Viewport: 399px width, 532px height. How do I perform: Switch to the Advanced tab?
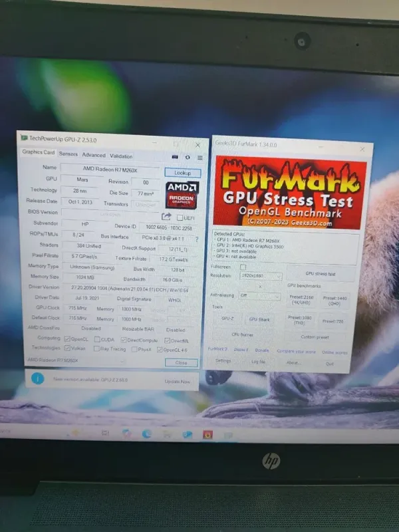(x=94, y=156)
